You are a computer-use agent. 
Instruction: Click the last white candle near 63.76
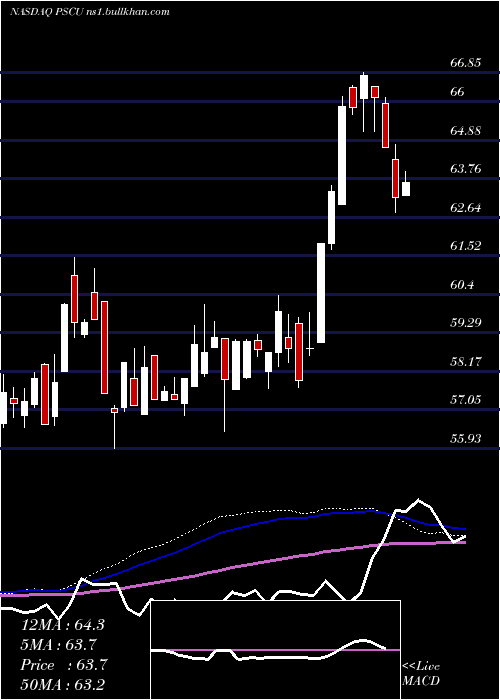pyautogui.click(x=405, y=188)
